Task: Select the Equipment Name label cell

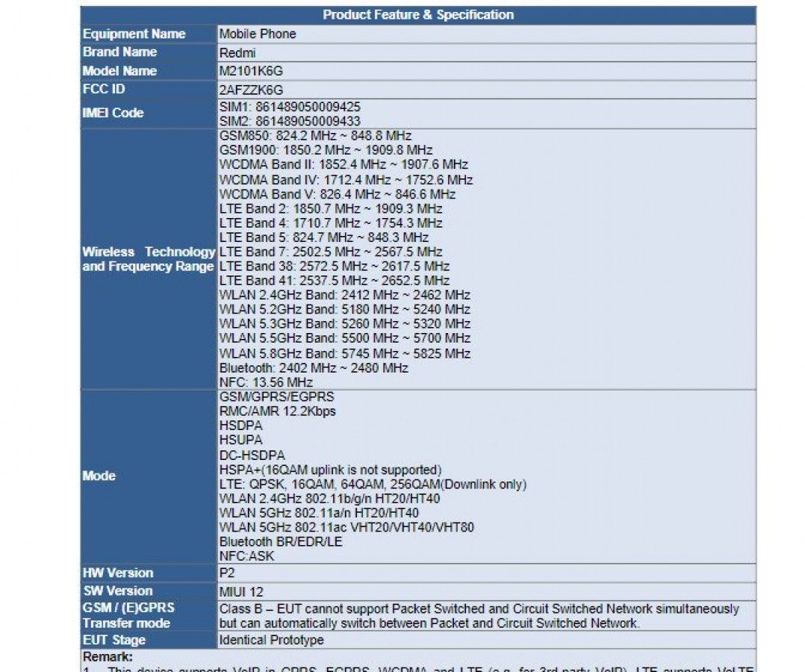Action: (134, 34)
